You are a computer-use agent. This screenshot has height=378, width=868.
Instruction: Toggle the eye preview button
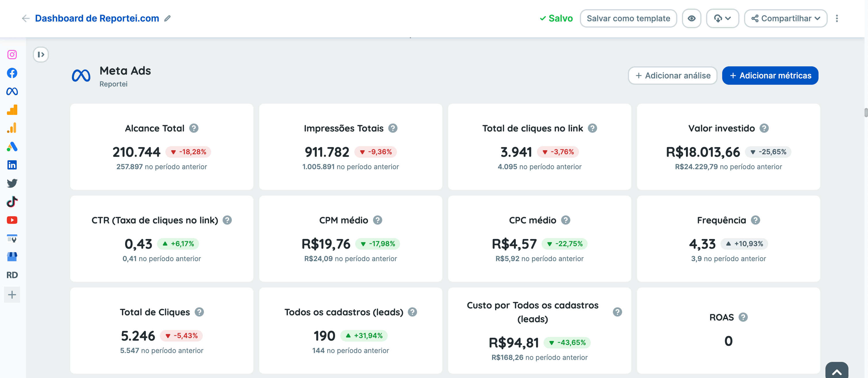[x=691, y=18]
